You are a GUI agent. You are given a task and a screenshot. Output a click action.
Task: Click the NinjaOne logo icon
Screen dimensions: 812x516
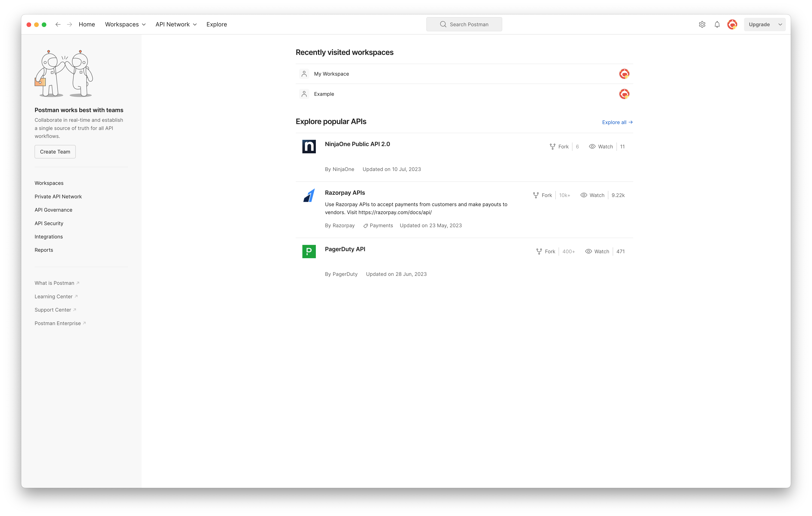coord(309,146)
